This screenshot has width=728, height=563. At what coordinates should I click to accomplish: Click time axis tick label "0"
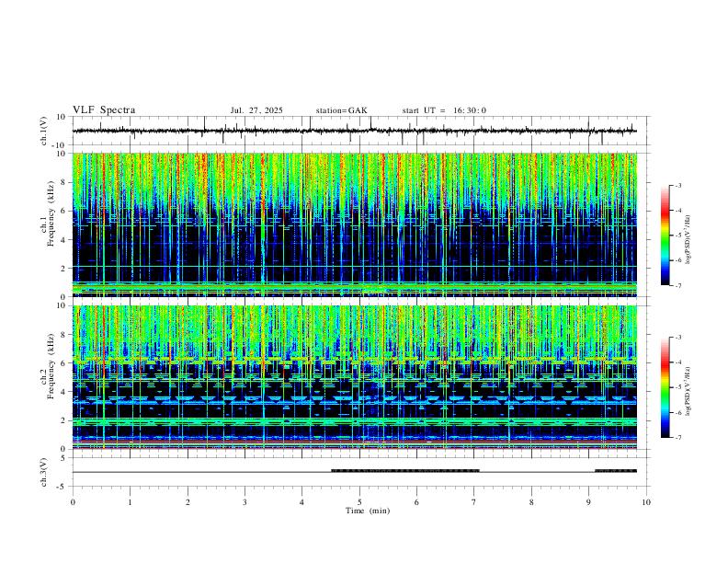(73, 502)
